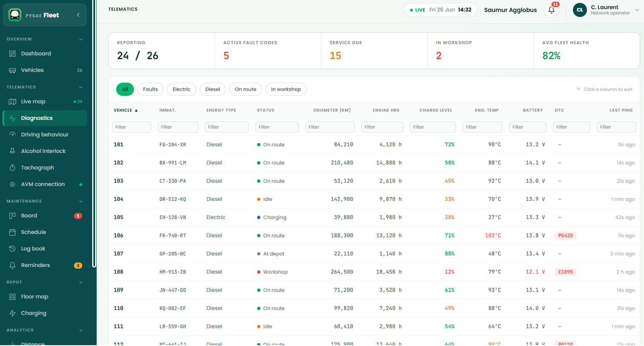Open the notifications bell icon

[551, 10]
